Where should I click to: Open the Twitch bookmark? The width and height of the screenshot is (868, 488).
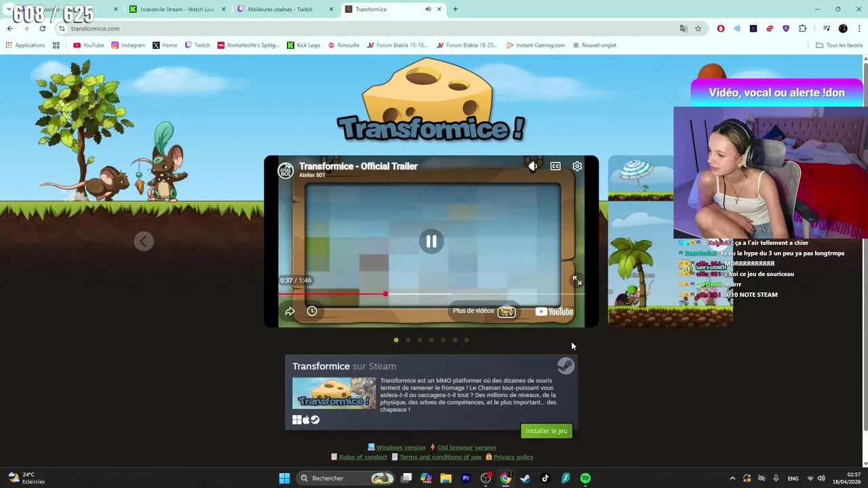tap(197, 45)
